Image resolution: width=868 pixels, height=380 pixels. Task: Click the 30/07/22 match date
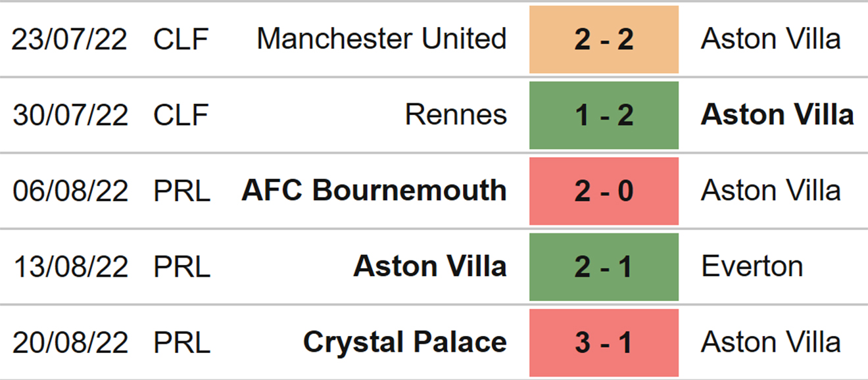click(70, 115)
